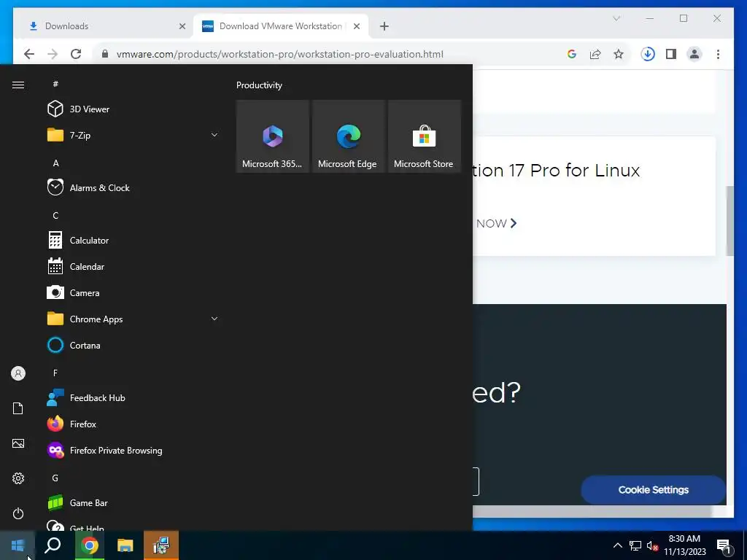
Task: Expand the Start menu hamburger navigation
Action: 18,85
